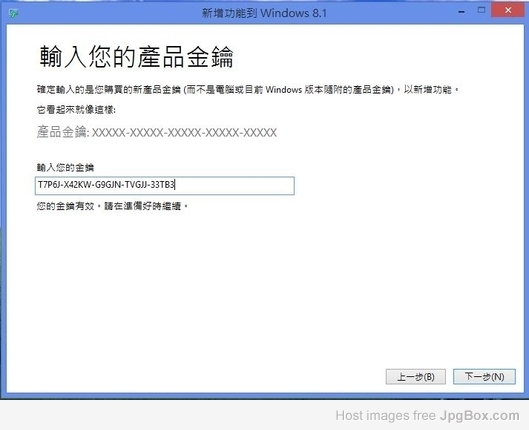Click the 下一步(N) button
Screen dimensions: 529x430
(x=484, y=376)
